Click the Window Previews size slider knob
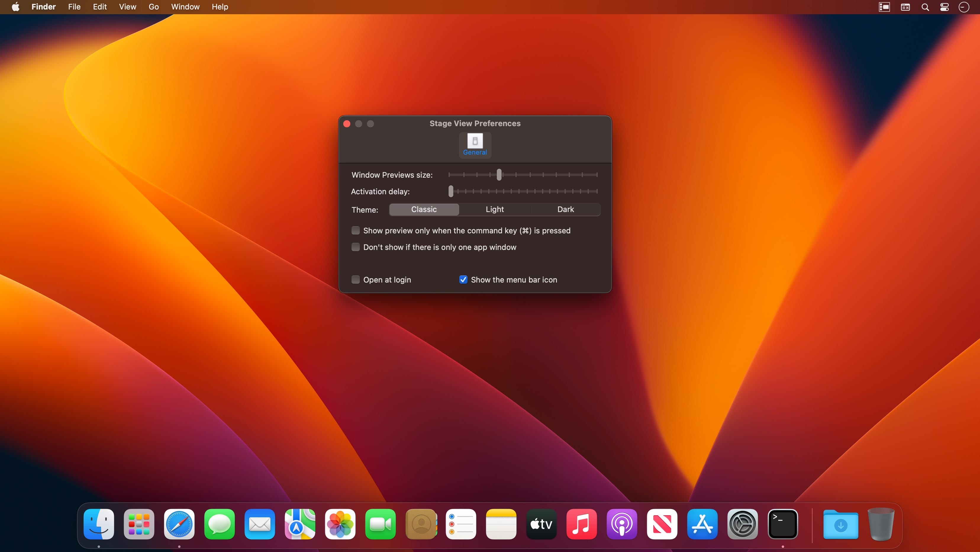 pyautogui.click(x=499, y=175)
